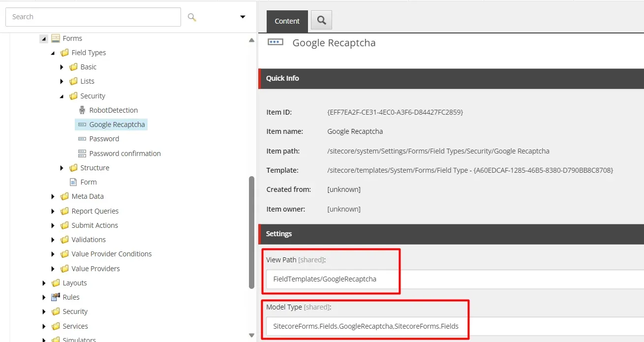Click the Forms item icon
This screenshot has width=644, height=342.
point(56,38)
